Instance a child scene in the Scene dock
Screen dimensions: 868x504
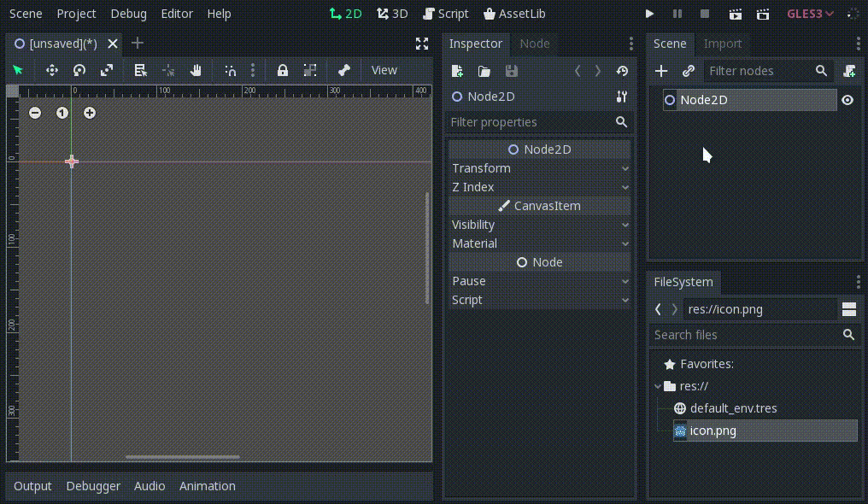coord(689,71)
